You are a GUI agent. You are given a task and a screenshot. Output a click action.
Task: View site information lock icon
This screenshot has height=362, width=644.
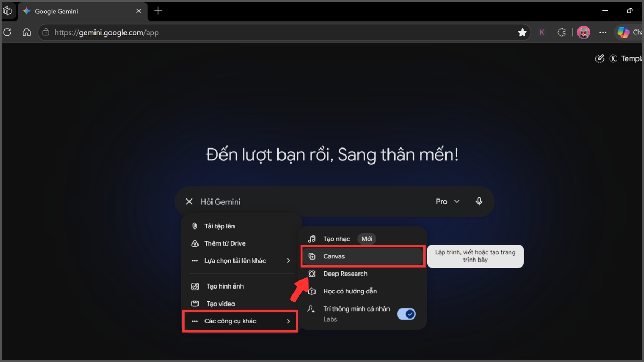(x=46, y=32)
